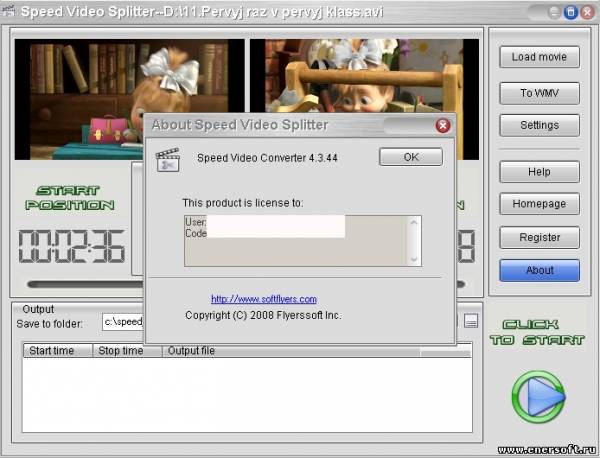600x458 pixels.
Task: Click the Save to folder path field
Action: tap(123, 322)
